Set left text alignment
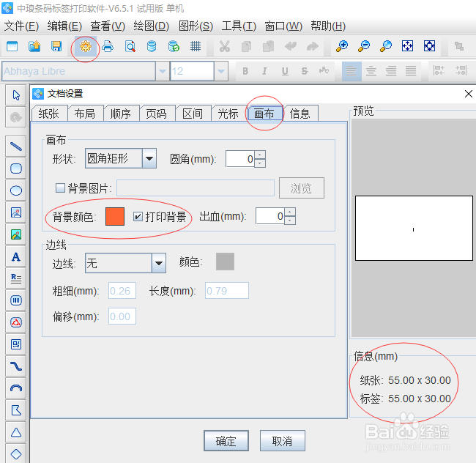Viewport: 476px width, 463px height. click(352, 71)
